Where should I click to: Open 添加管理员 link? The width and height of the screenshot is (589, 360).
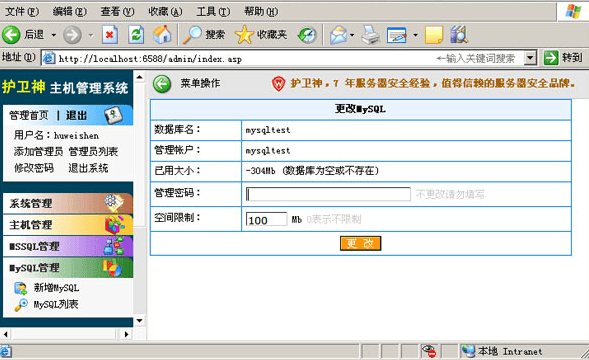tap(38, 151)
